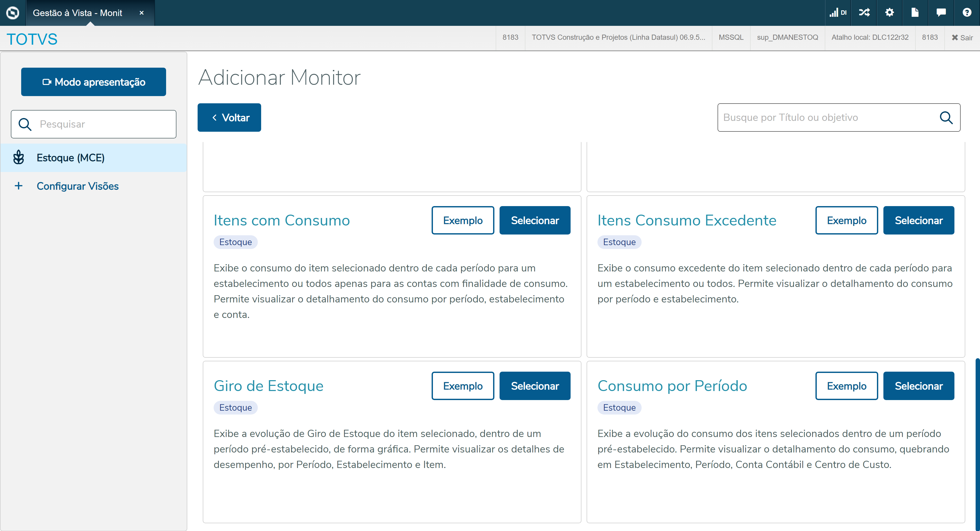The height and width of the screenshot is (531, 980).
Task: Open the chat message bubble icon
Action: tap(941, 13)
